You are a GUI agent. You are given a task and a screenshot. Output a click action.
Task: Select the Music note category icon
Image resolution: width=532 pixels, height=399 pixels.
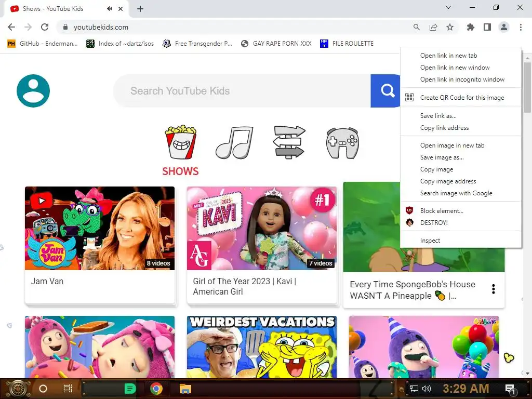pos(234,142)
